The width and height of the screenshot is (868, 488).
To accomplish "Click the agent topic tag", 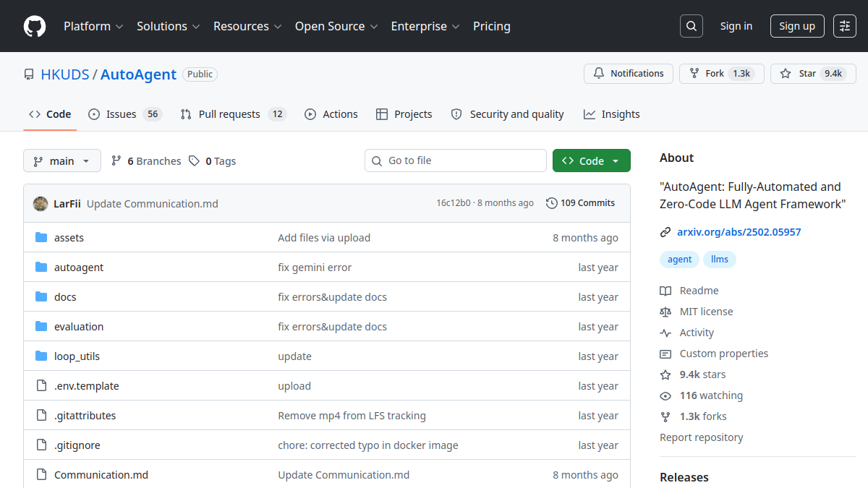I will pyautogui.click(x=680, y=260).
